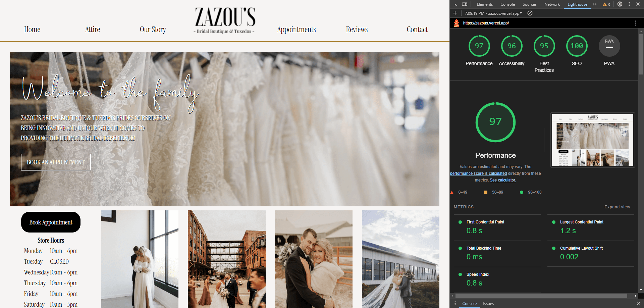Image resolution: width=644 pixels, height=308 pixels.
Task: Click the smiling couple close-up photo
Action: pos(314,259)
